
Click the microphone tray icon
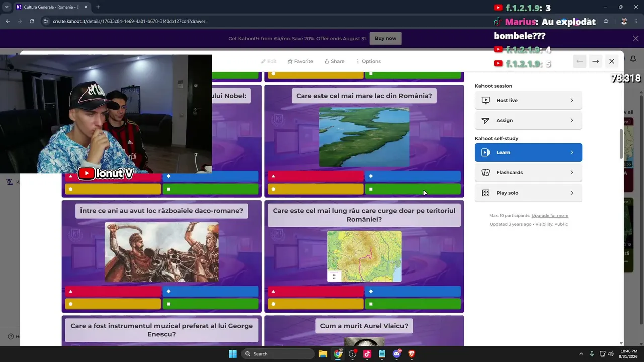[x=592, y=354]
